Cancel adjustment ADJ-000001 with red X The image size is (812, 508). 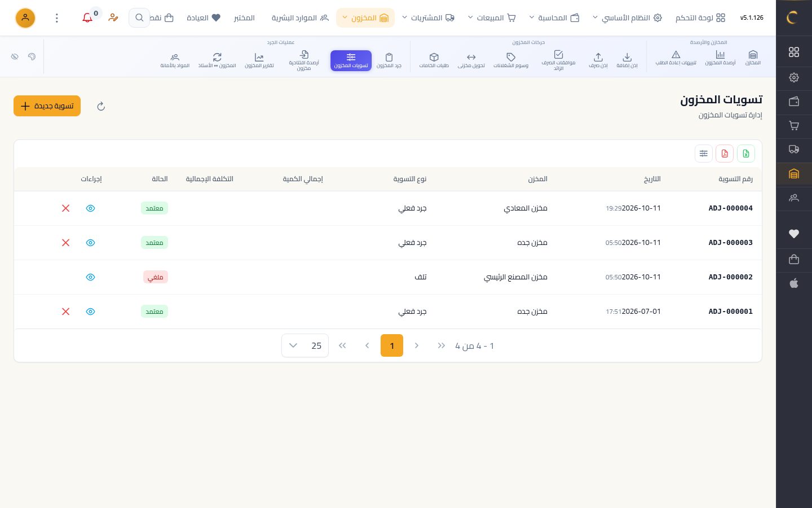[66, 312]
